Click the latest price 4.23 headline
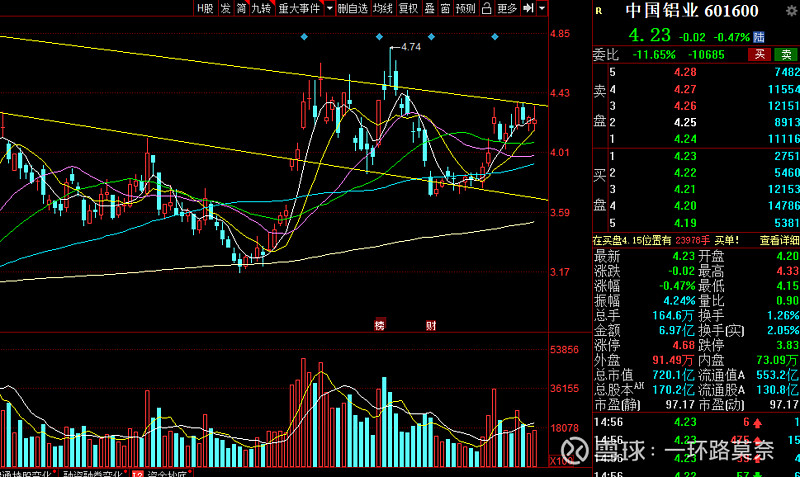800x477 pixels. click(x=649, y=35)
